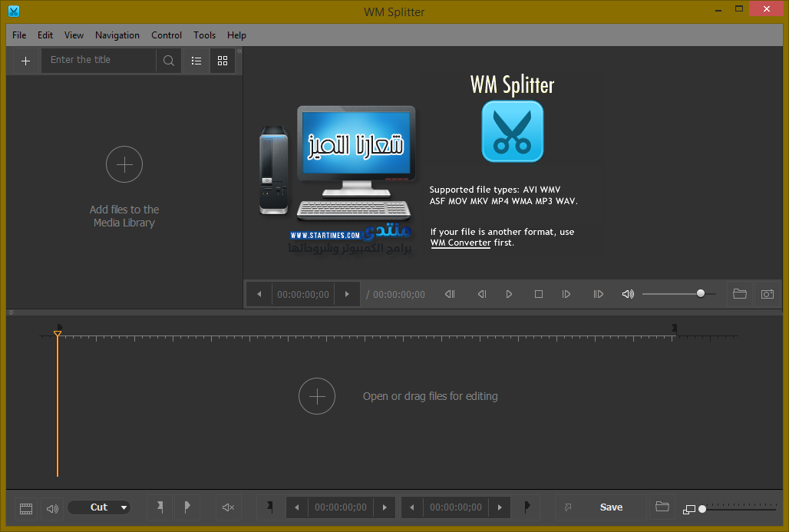
Task: Click the search magnifier icon
Action: click(x=169, y=61)
